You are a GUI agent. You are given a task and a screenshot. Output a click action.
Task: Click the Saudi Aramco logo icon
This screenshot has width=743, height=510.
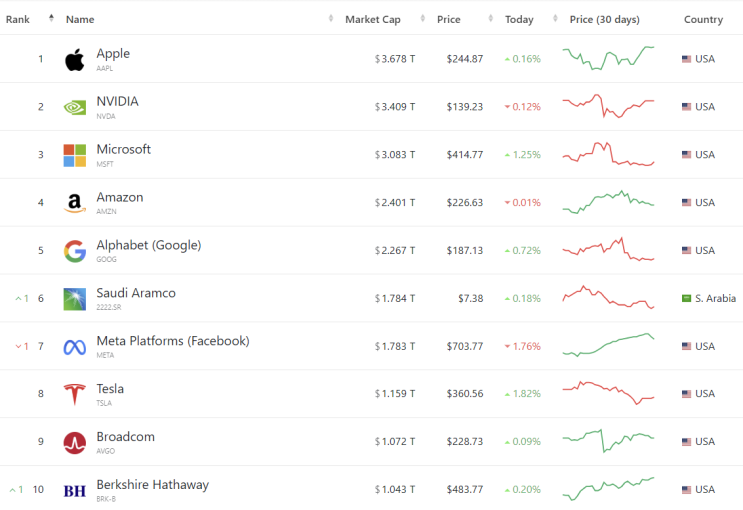(x=75, y=299)
